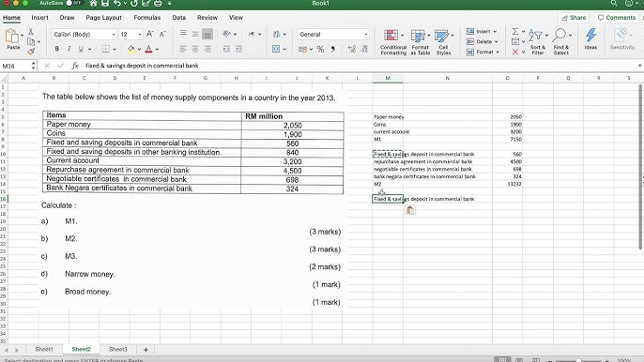Click the Merge and Center icon
The image size is (644, 362).
(x=276, y=49)
